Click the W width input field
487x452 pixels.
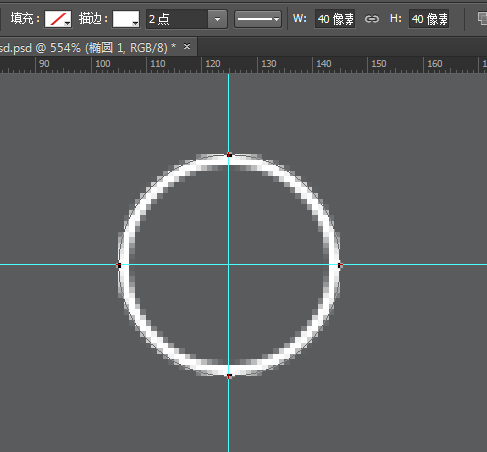pyautogui.click(x=335, y=19)
